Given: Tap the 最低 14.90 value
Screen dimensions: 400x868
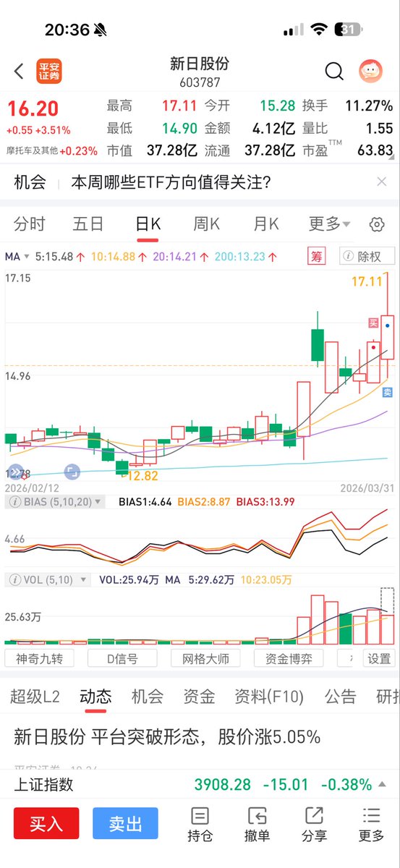Looking at the screenshot, I should [x=179, y=128].
